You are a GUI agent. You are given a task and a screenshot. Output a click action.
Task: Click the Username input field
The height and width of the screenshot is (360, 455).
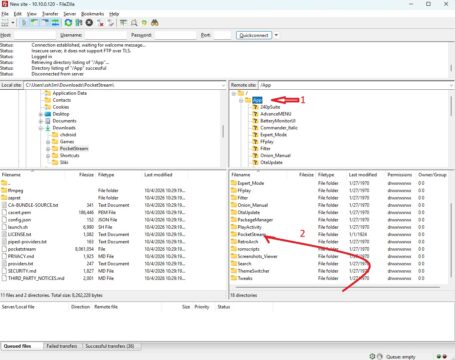point(105,35)
